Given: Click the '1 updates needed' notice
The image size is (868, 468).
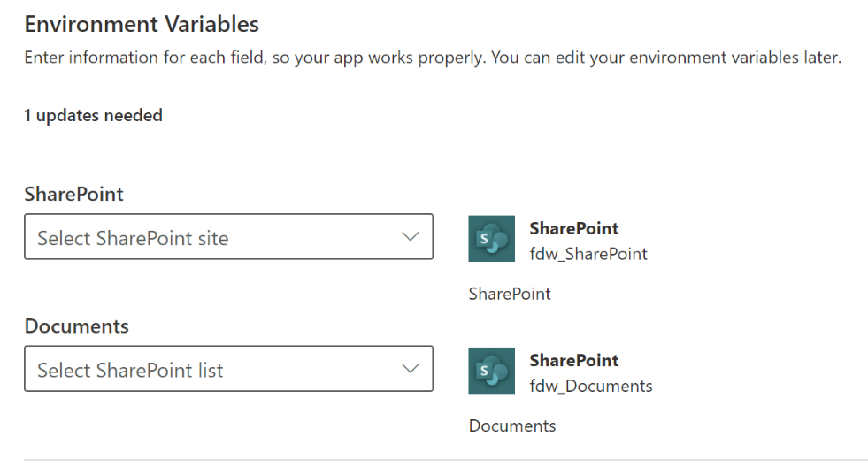Looking at the screenshot, I should click(93, 115).
